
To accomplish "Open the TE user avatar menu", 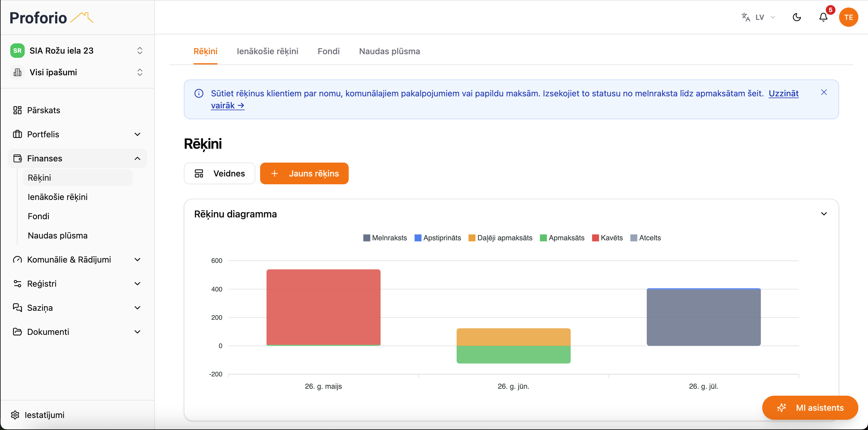I will tap(848, 17).
